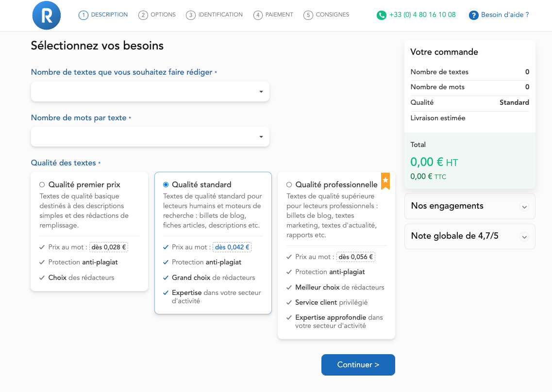Image resolution: width=552 pixels, height=392 pixels.
Task: Click the Besoin d'aide ? link
Action: pyautogui.click(x=504, y=15)
